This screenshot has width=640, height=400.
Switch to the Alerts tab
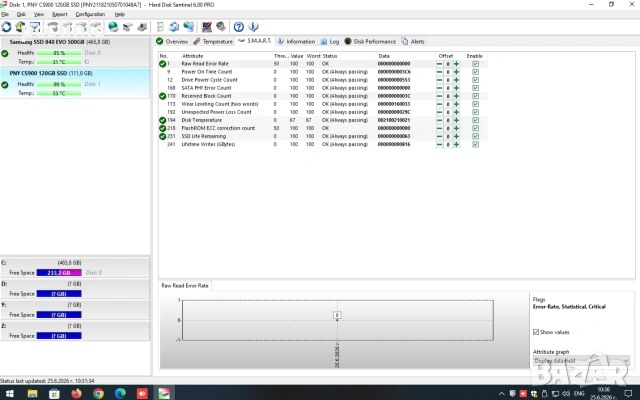pyautogui.click(x=413, y=41)
